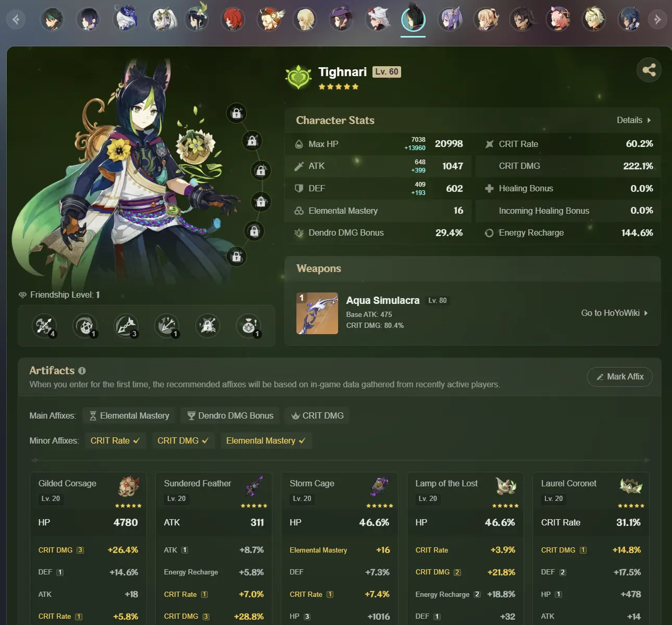
Task: Switch to the Kaeya avatar with dark blue hair
Action: point(629,19)
